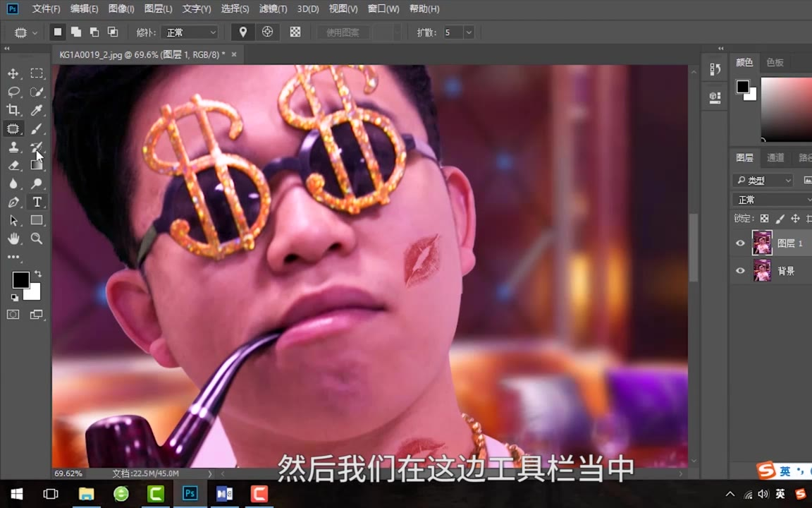The image size is (812, 508).
Task: Hide the 背景 layer visibility
Action: 740,271
